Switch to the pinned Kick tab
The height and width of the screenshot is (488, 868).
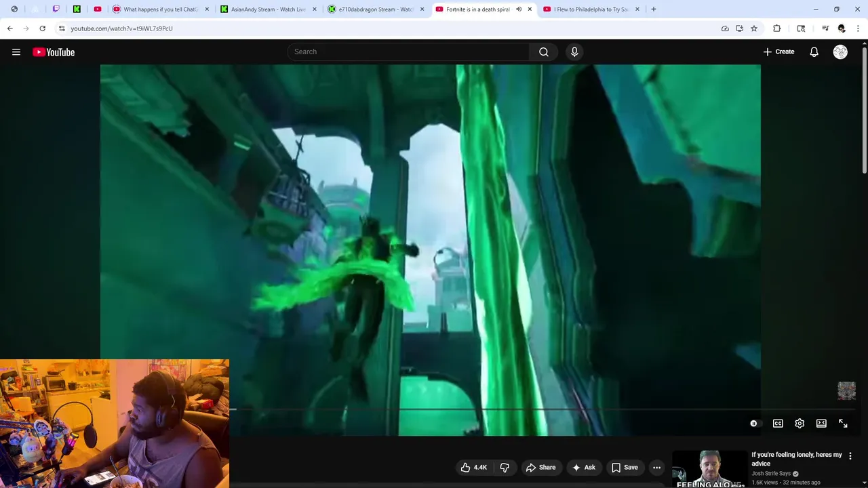[x=77, y=9]
